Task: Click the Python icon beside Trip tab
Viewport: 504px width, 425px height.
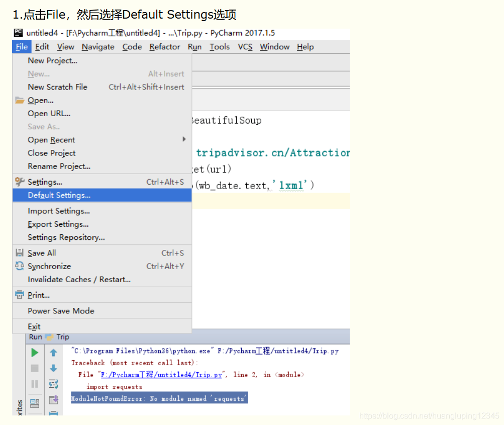Action: click(49, 337)
